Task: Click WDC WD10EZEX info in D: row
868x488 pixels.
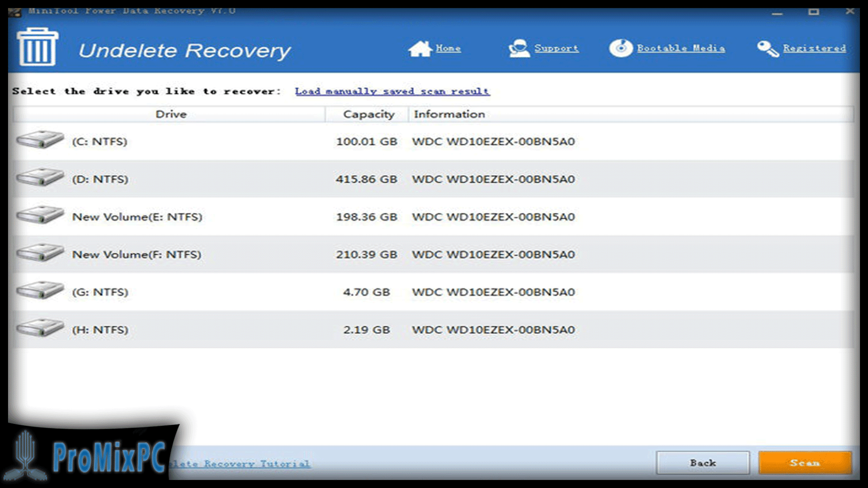Action: tap(493, 179)
